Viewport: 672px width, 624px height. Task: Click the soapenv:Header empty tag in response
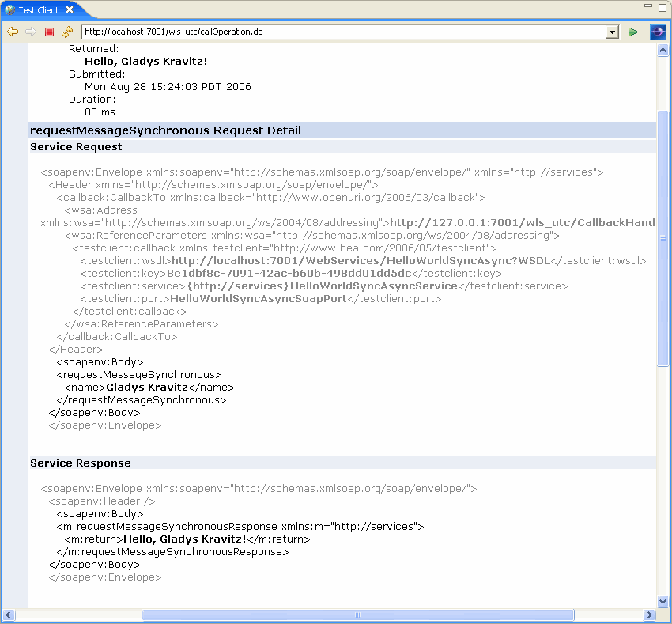tap(102, 501)
